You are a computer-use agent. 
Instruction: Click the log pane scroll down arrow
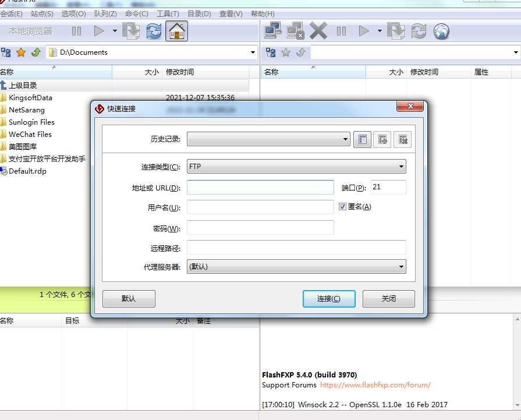pyautogui.click(x=518, y=405)
